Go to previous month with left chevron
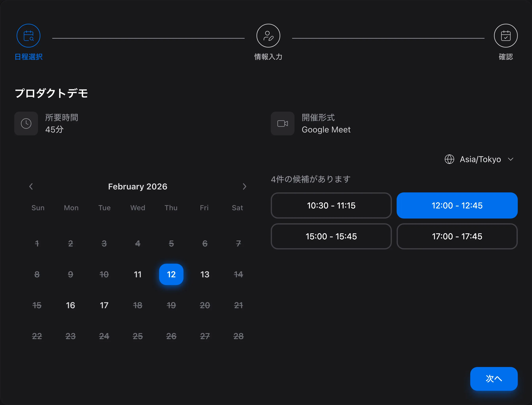This screenshot has width=532, height=405. tap(31, 186)
